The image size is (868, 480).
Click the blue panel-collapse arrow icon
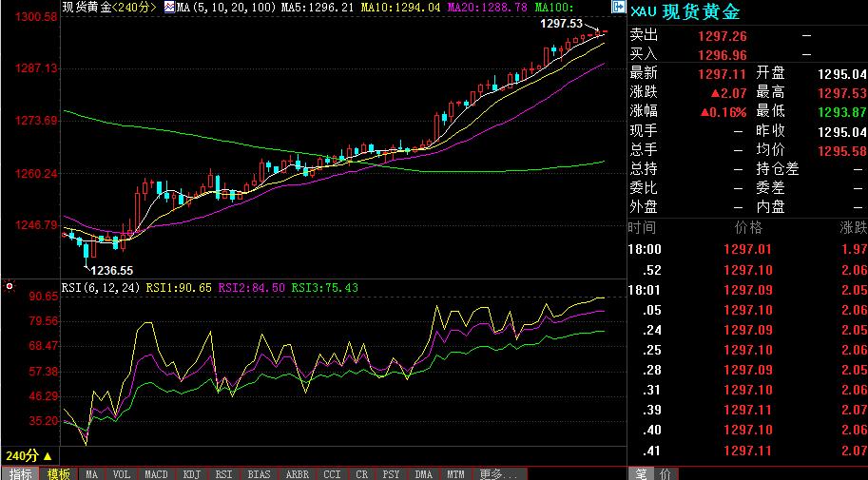click(x=618, y=8)
